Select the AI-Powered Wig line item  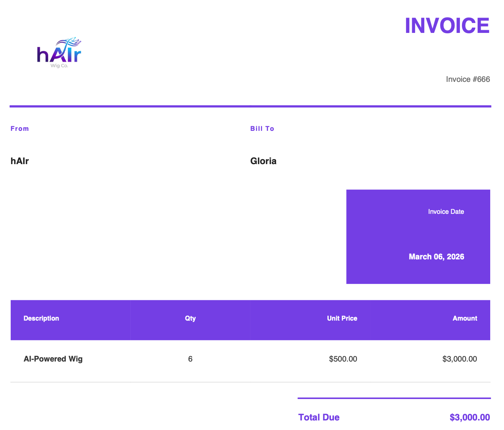point(53,359)
